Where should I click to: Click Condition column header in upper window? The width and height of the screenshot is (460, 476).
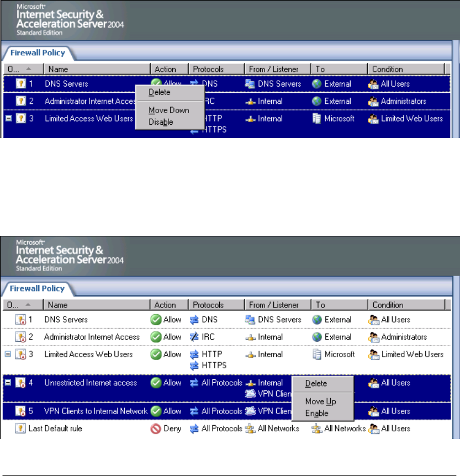(x=406, y=69)
